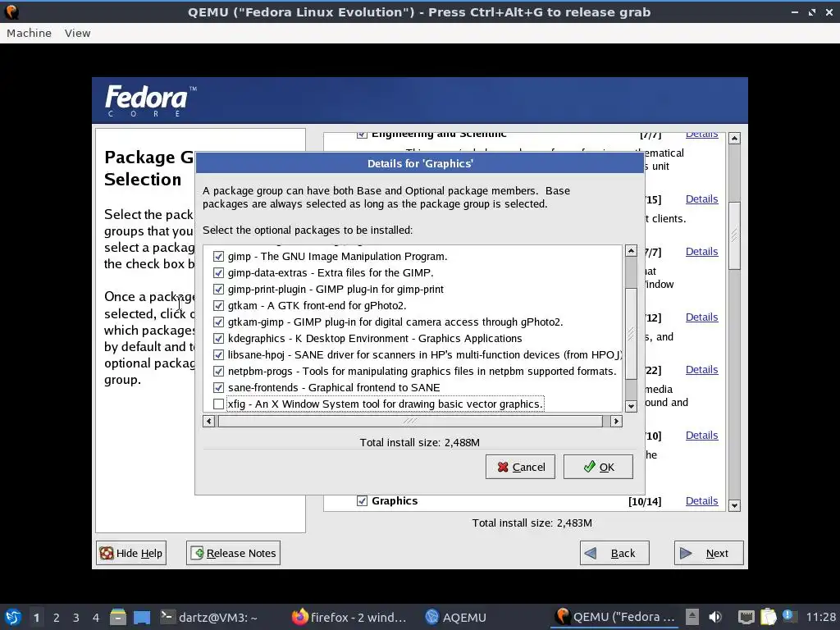Open the View menu
Screen dimensions: 840x630
(78, 33)
